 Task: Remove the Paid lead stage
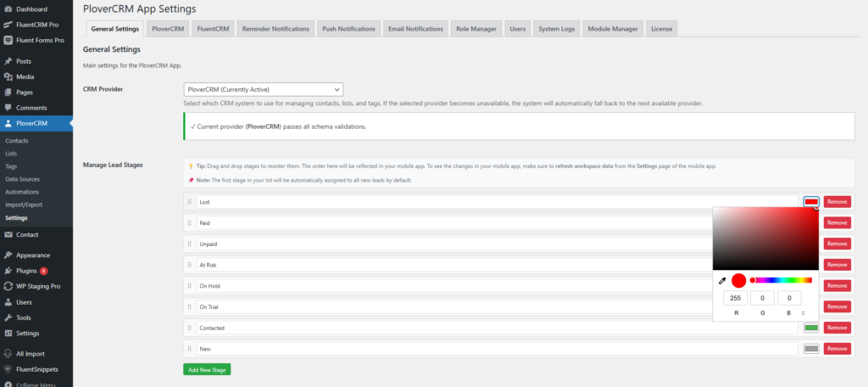tap(837, 223)
